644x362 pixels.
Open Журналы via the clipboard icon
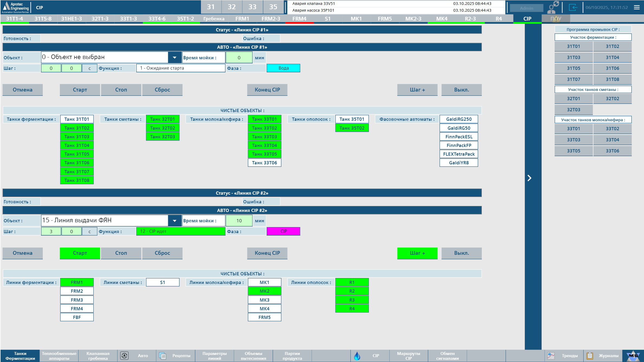coord(590,356)
